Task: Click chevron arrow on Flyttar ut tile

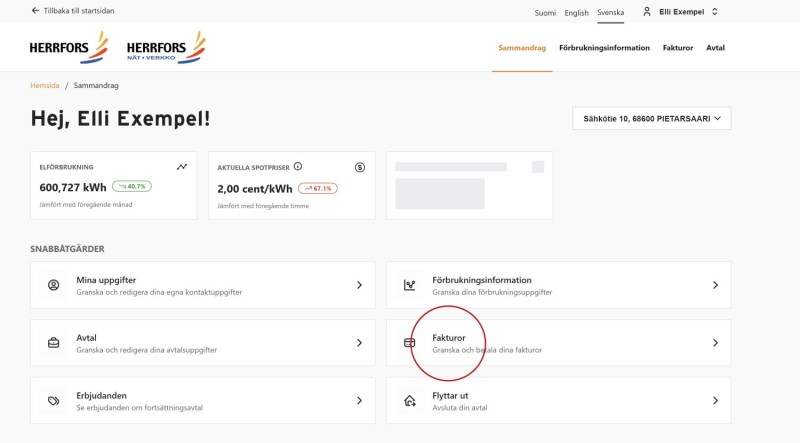Action: (715, 401)
